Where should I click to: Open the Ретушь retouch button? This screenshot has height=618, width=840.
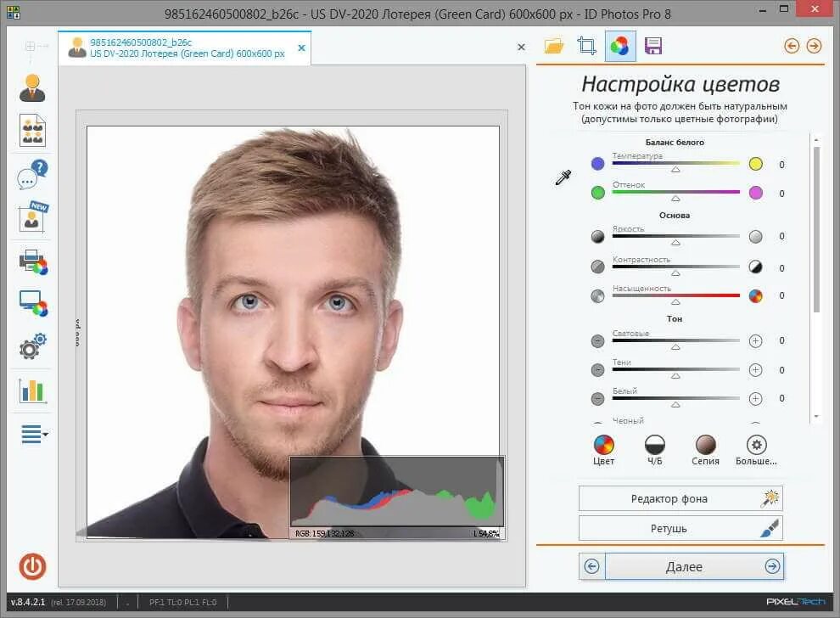click(x=680, y=529)
